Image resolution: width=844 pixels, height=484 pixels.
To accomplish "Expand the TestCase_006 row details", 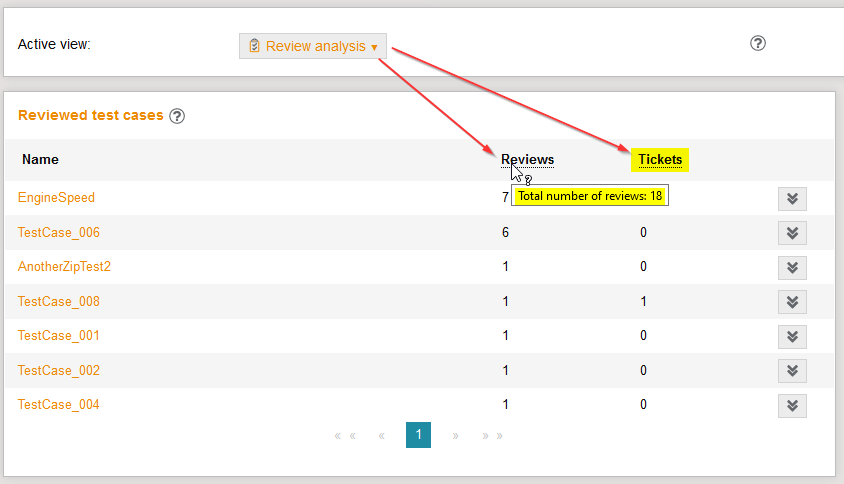I will click(792, 233).
